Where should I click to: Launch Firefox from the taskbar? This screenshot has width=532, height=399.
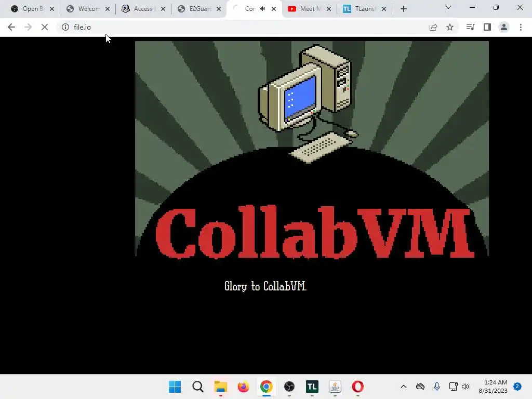click(243, 387)
